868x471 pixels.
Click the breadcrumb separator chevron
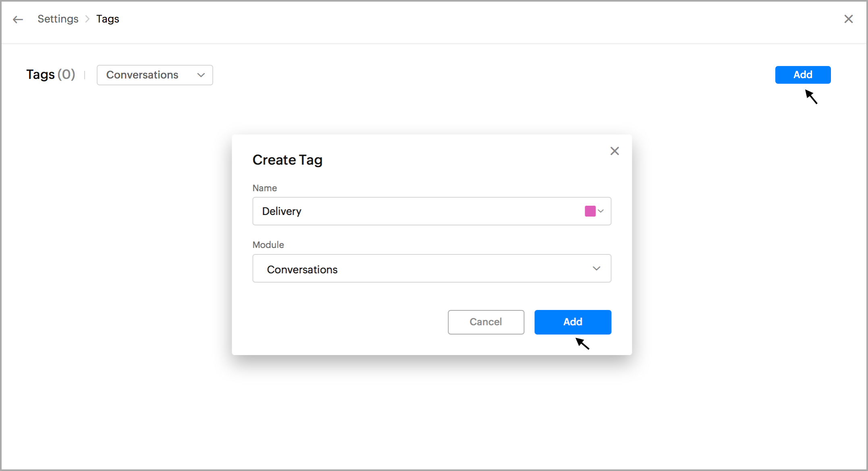(x=87, y=19)
